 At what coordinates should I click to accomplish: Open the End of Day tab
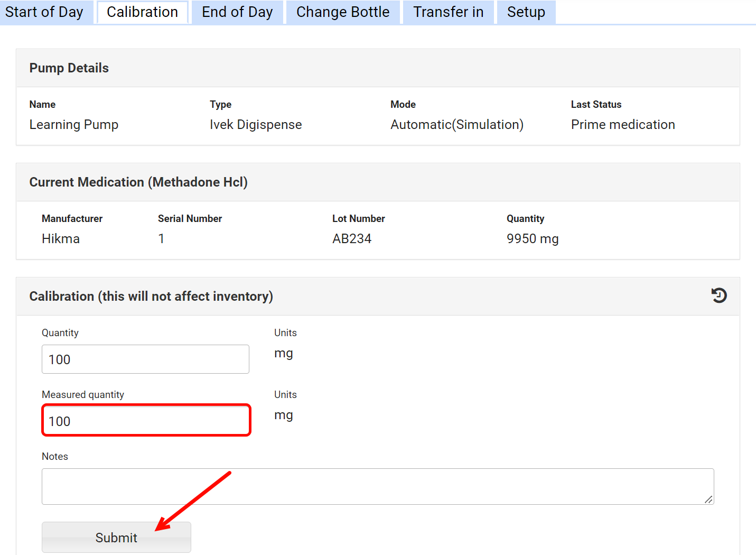[237, 12]
